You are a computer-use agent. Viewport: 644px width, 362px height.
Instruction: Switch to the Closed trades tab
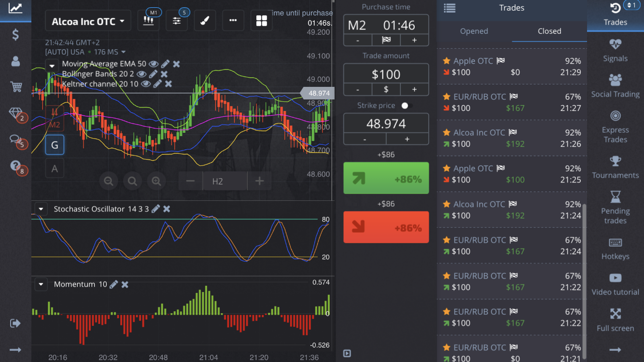549,31
